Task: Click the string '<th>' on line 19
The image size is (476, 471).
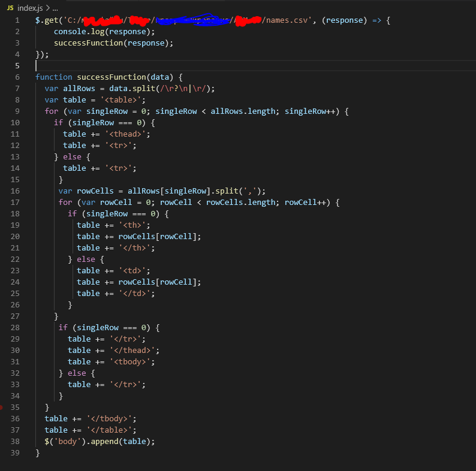Action: point(132,225)
